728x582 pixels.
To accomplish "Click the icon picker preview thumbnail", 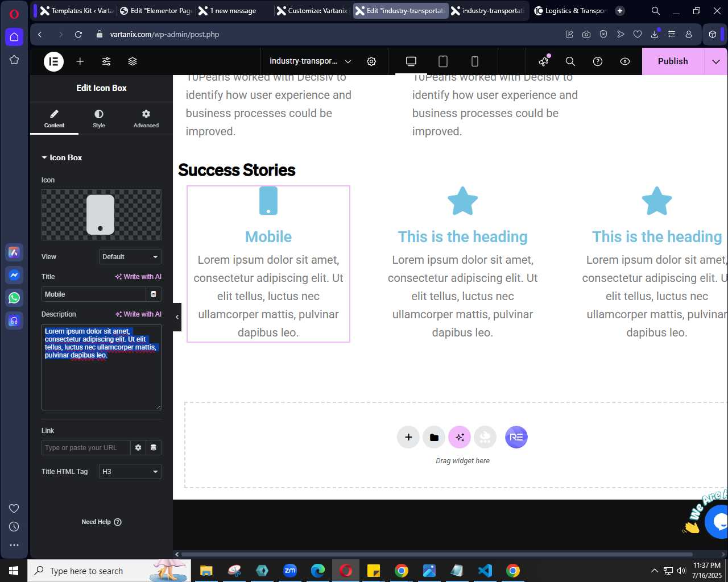I will pos(101,215).
